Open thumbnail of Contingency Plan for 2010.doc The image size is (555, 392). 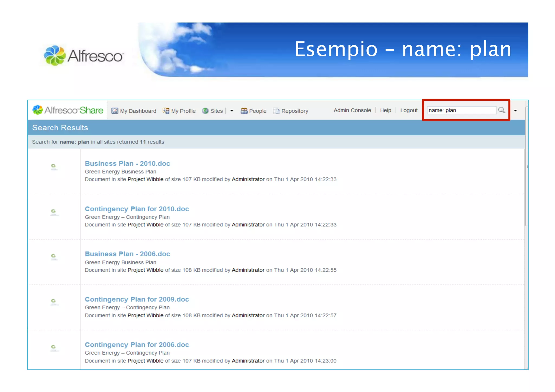point(54,212)
